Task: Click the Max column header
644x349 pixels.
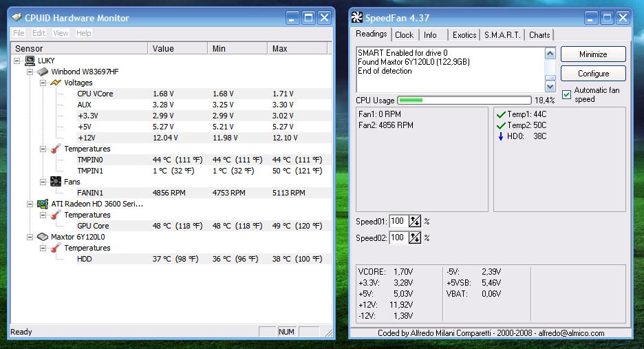Action: coord(297,48)
